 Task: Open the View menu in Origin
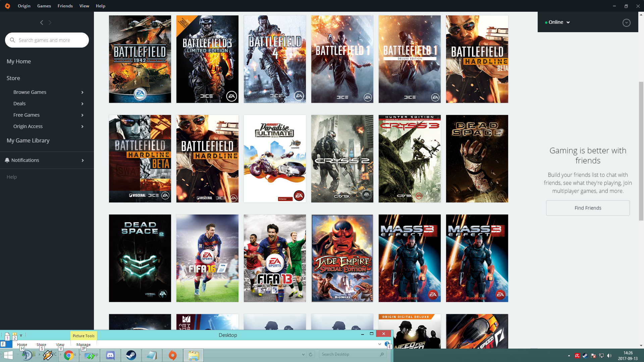(x=84, y=6)
